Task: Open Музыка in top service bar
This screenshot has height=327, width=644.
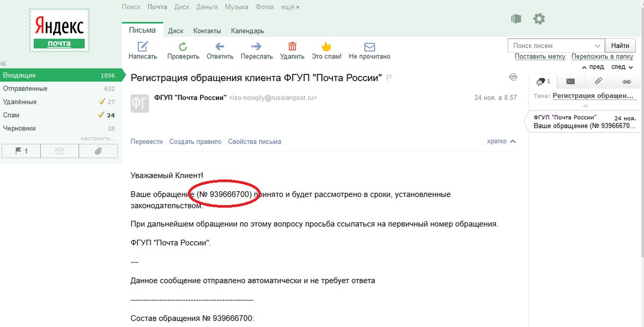Action: pos(237,7)
